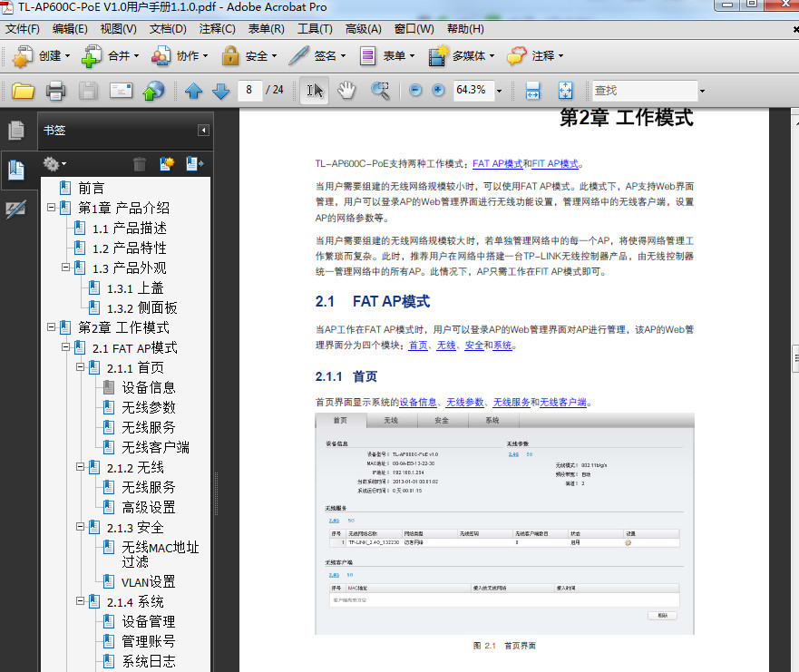Open the 文件(F) menu
The width and height of the screenshot is (799, 672).
click(x=22, y=28)
